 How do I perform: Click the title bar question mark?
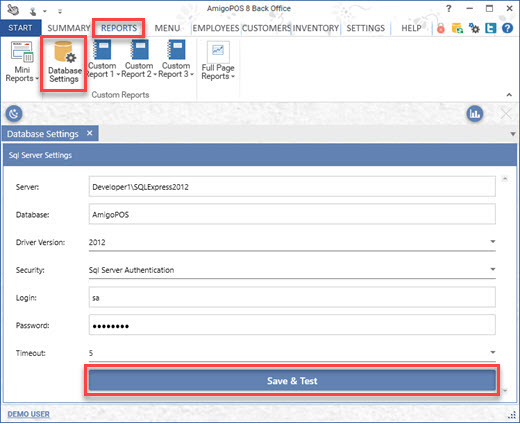pyautogui.click(x=449, y=9)
